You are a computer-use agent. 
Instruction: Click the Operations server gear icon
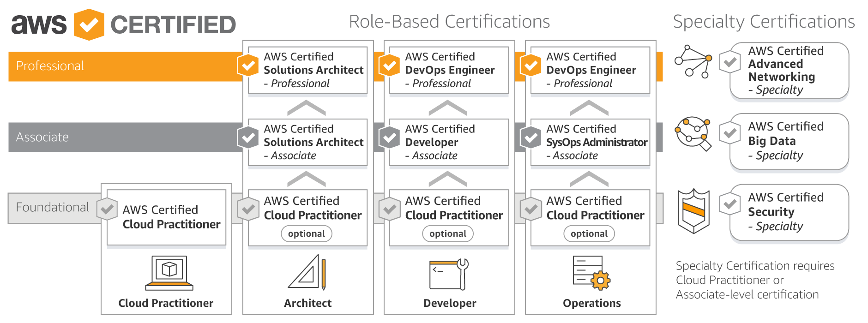click(x=591, y=273)
